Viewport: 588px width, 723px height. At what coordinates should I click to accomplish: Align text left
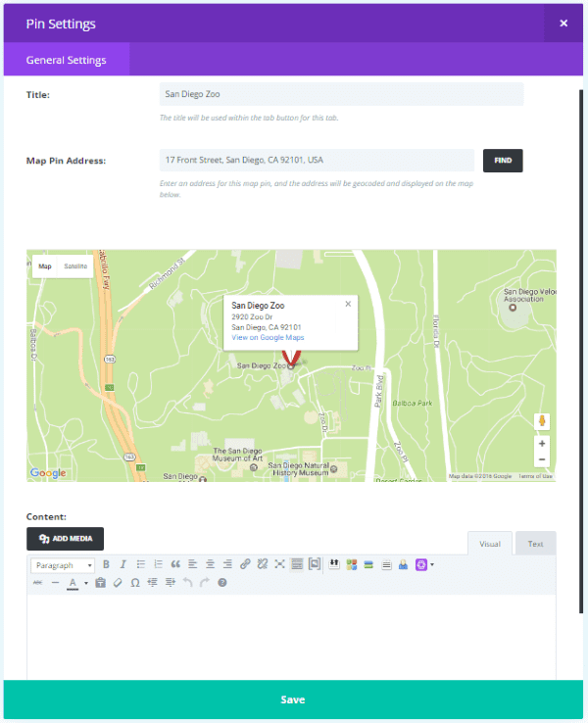[193, 564]
